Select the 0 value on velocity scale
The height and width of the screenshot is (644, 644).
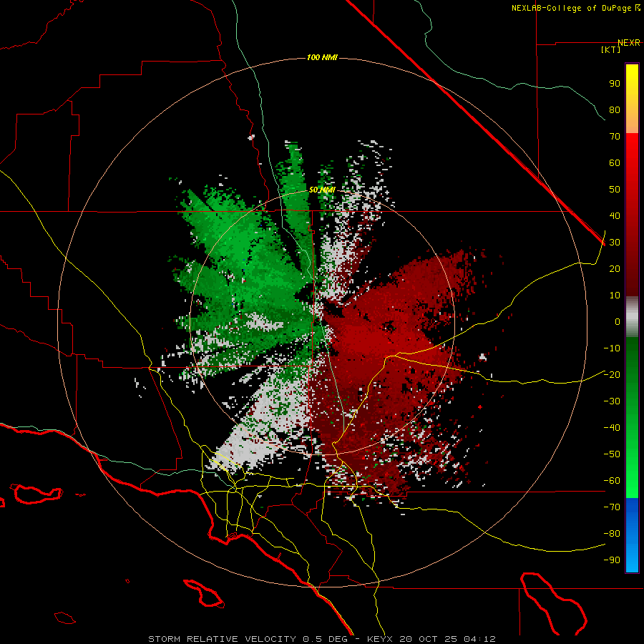(x=618, y=321)
